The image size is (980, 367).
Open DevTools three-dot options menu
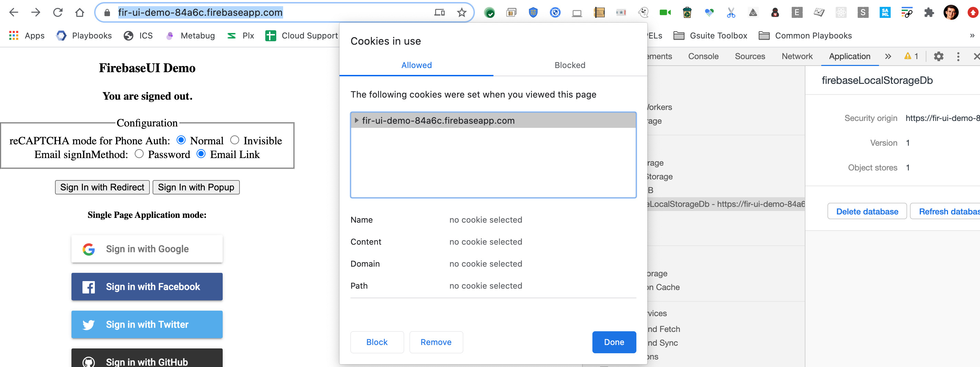(x=958, y=56)
